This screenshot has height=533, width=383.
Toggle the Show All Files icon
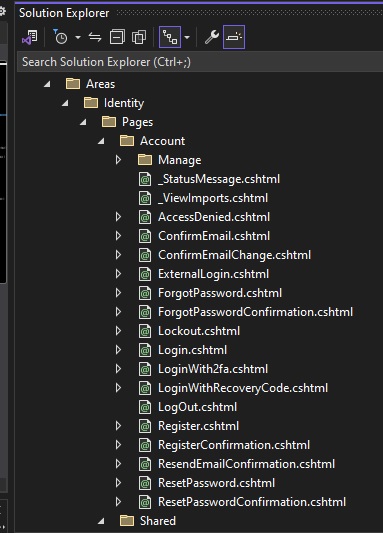click(139, 37)
